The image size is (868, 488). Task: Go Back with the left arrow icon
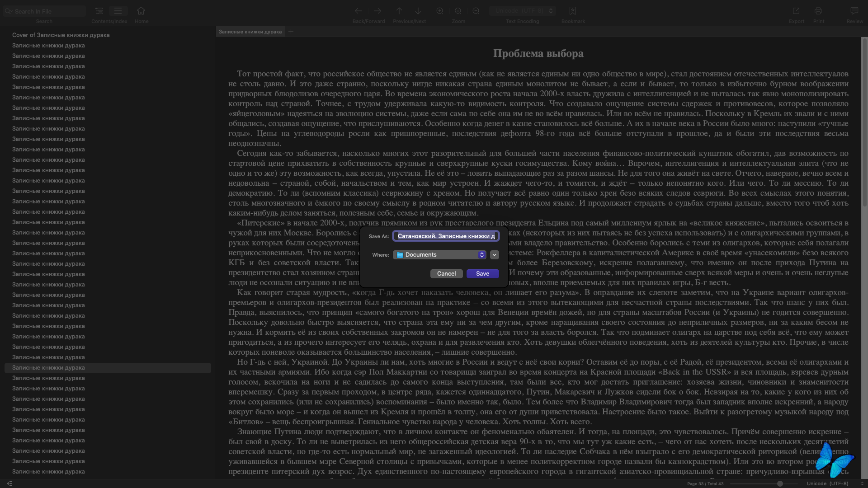[358, 11]
